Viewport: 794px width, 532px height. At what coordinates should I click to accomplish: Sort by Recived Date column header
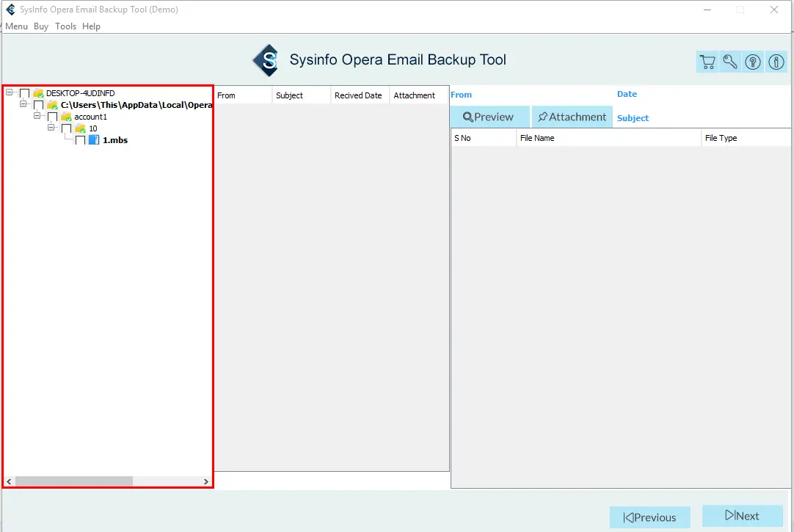point(360,95)
